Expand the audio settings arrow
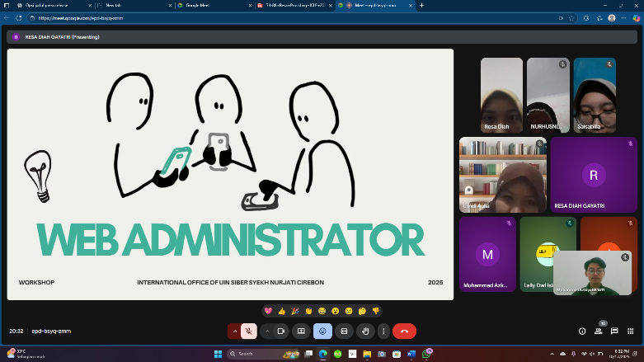The width and height of the screenshot is (644, 362). click(235, 331)
